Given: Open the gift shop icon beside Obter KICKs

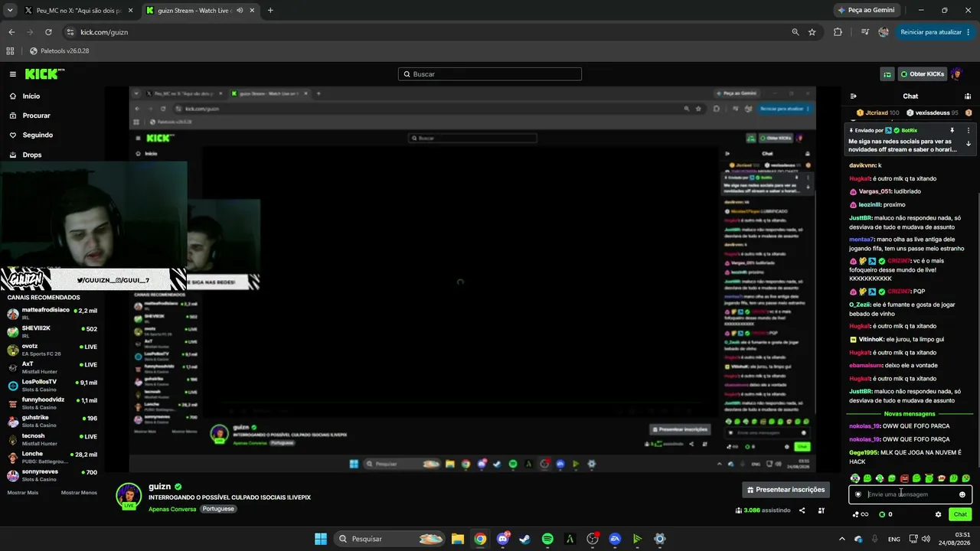Looking at the screenshot, I should click(x=887, y=74).
